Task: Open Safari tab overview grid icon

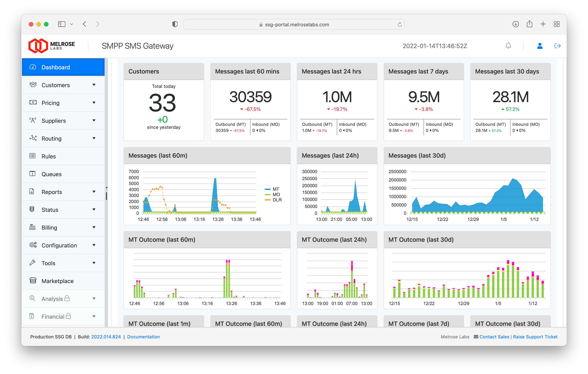Action: coord(557,24)
